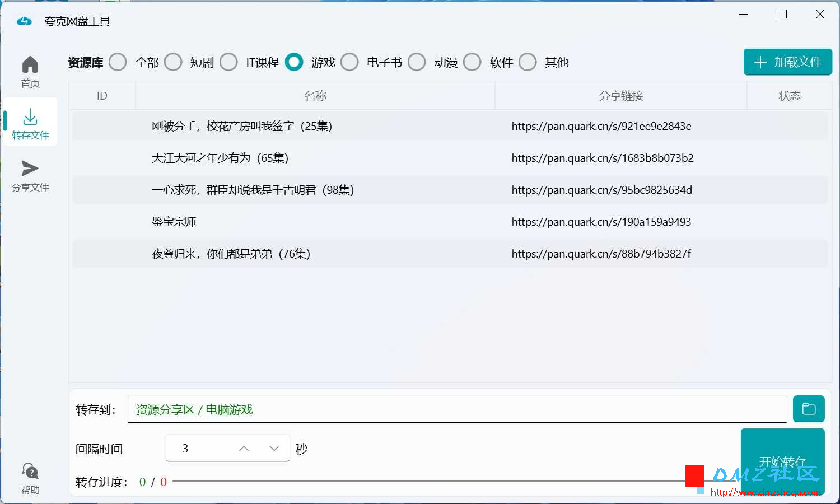This screenshot has height=504, width=840.
Task: Select row 刚被分手，校花产房叫我签字
Action: (x=450, y=126)
